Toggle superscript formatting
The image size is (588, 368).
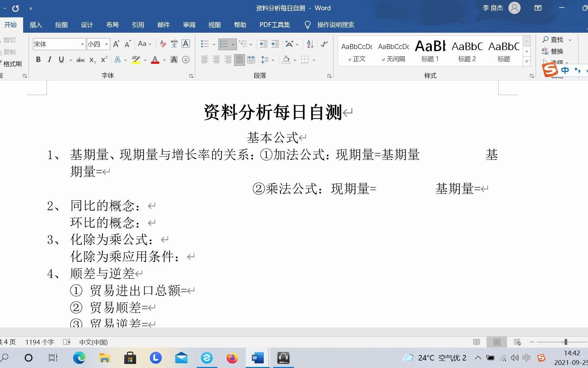(104, 60)
